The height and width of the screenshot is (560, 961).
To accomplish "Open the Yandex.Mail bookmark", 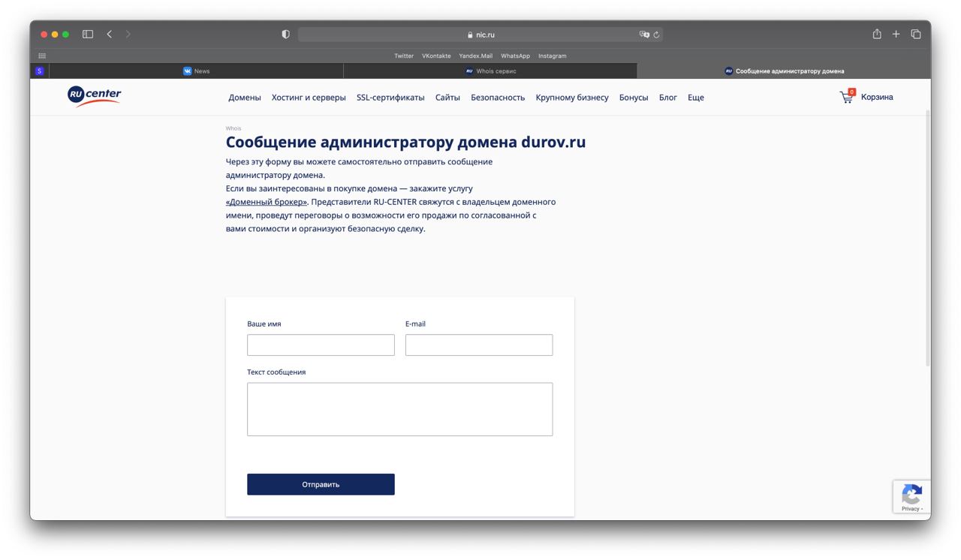I will 476,56.
